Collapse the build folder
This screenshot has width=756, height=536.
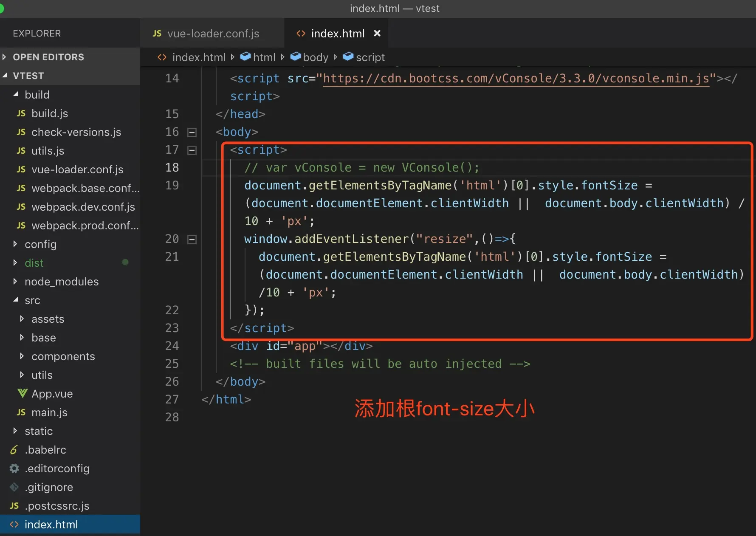(x=16, y=94)
